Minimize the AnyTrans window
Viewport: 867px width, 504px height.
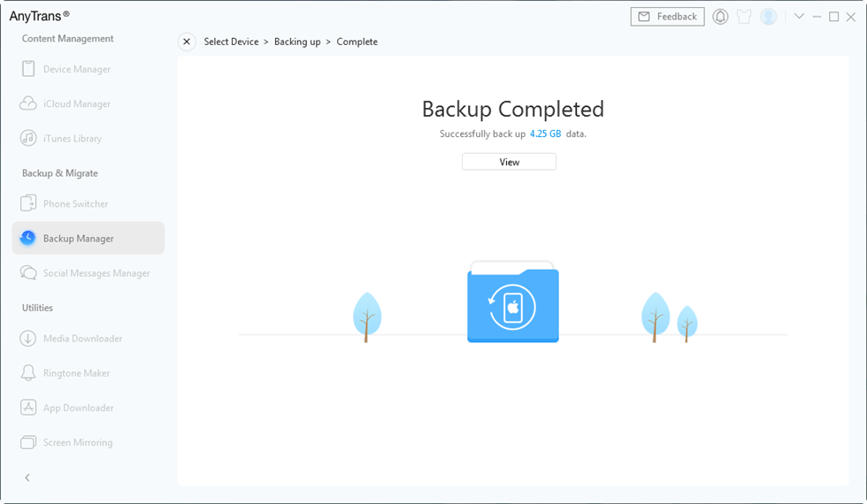coord(817,17)
